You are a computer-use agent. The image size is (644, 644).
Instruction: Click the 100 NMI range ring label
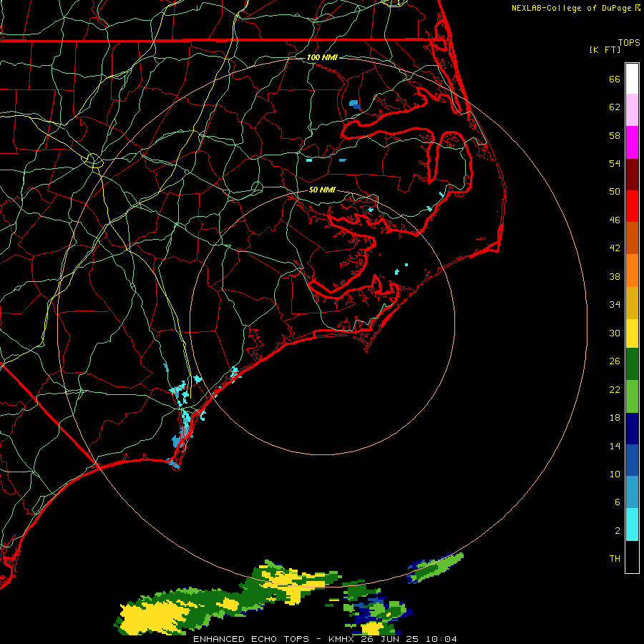[322, 57]
